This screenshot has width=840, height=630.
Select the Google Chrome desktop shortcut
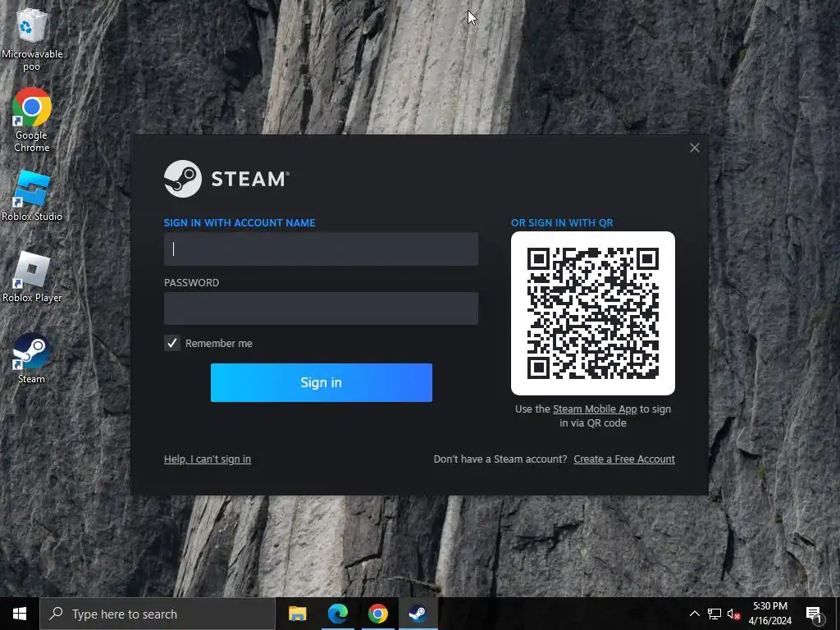(x=32, y=120)
